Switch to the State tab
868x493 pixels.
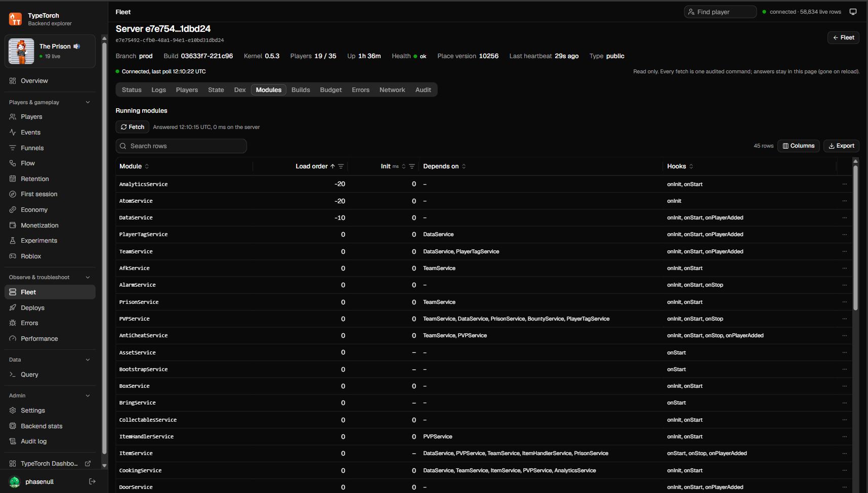pos(216,90)
